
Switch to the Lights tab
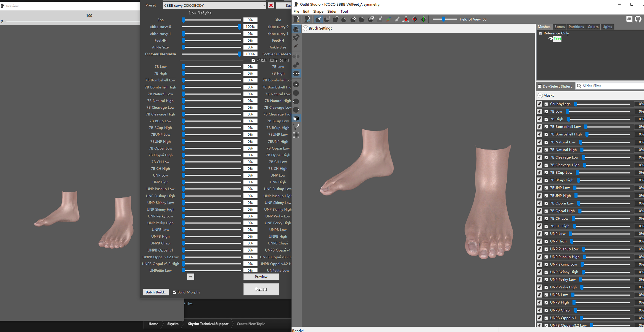(607, 27)
